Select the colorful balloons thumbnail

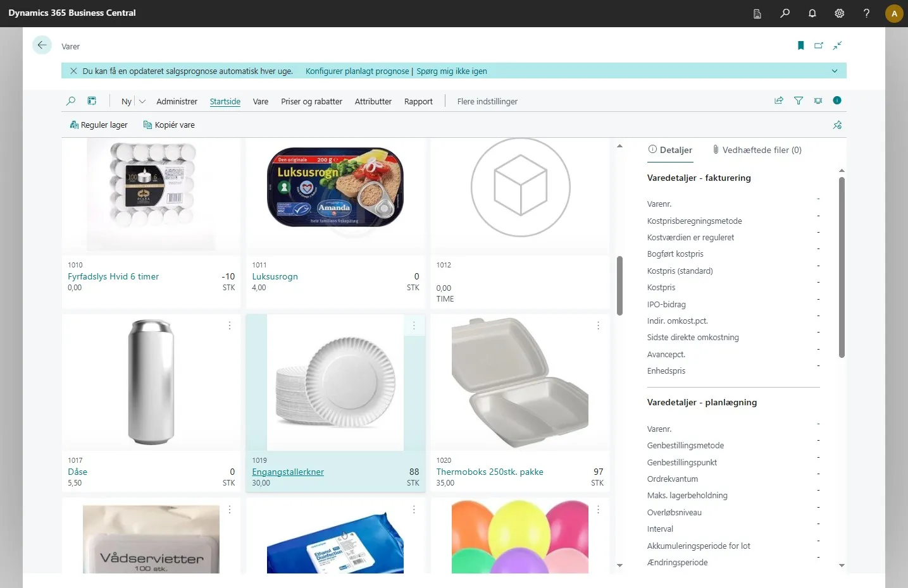coord(520,537)
